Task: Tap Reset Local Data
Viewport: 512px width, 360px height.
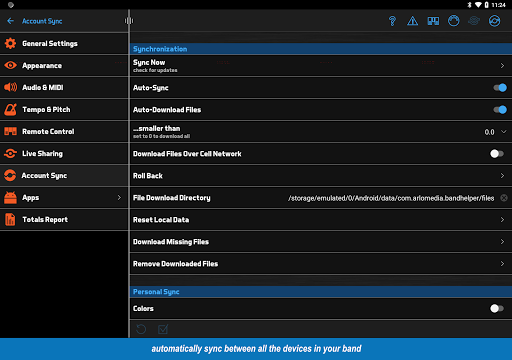Action: pos(321,220)
